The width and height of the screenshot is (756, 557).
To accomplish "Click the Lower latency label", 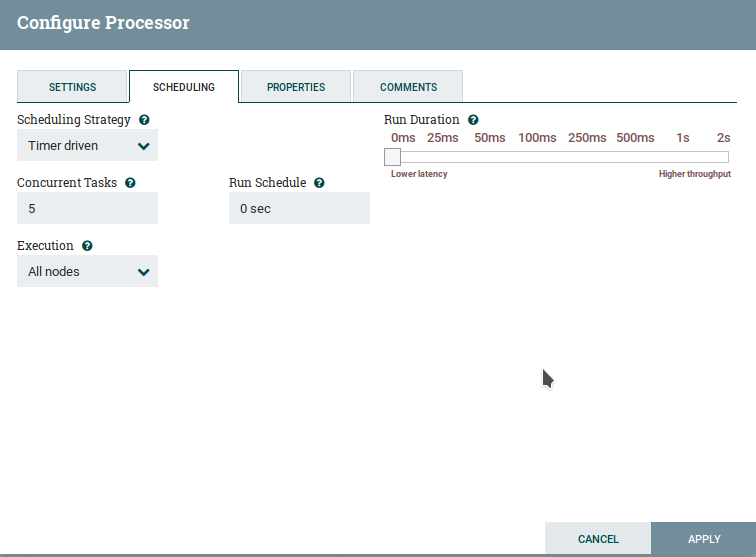I will pyautogui.click(x=419, y=174).
